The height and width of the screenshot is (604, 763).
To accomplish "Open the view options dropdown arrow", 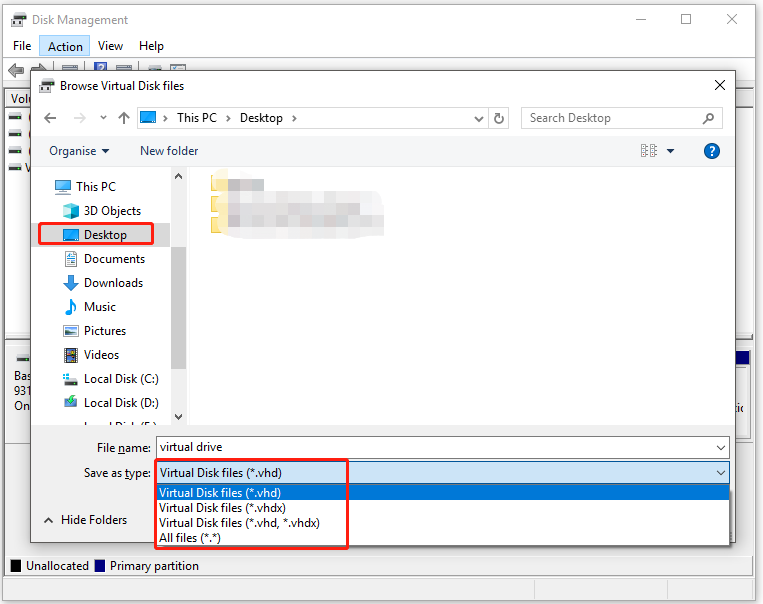I will pos(670,151).
